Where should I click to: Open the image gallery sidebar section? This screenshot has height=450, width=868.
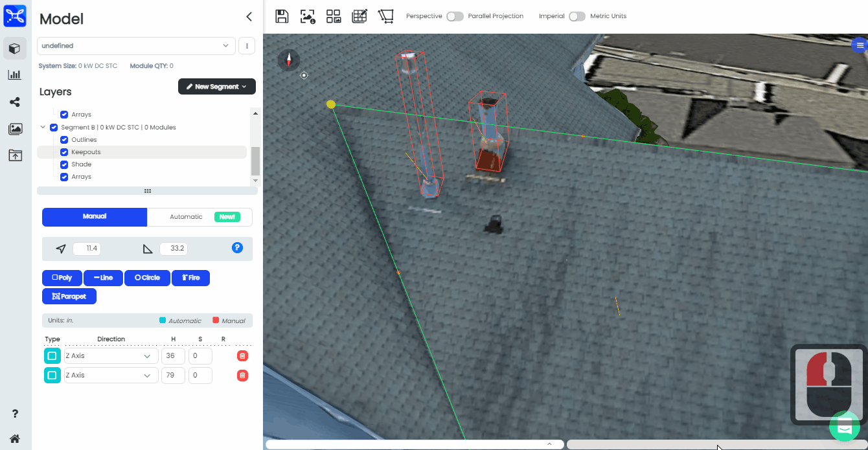(15, 129)
